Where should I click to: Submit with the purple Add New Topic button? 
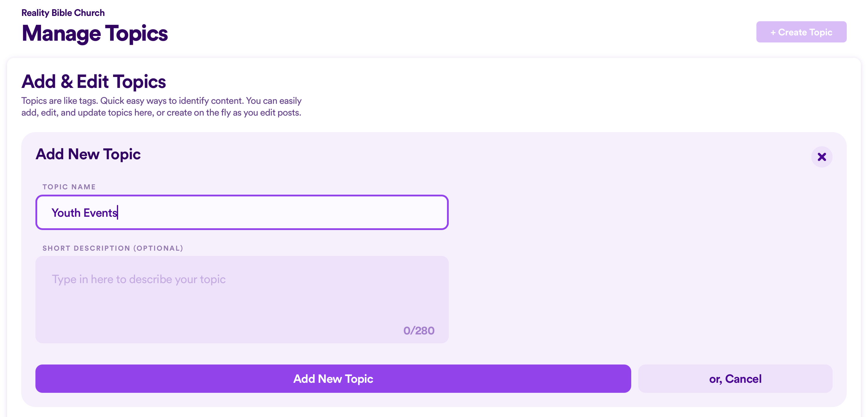tap(333, 379)
